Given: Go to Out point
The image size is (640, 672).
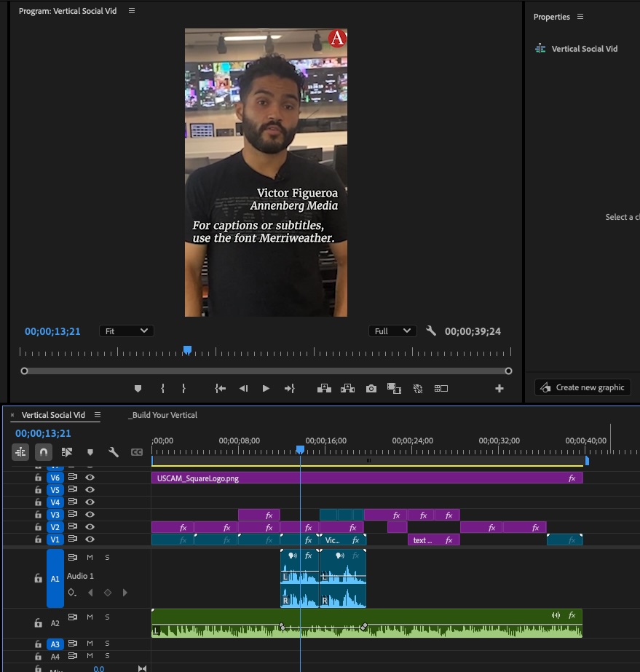Looking at the screenshot, I should 289,389.
